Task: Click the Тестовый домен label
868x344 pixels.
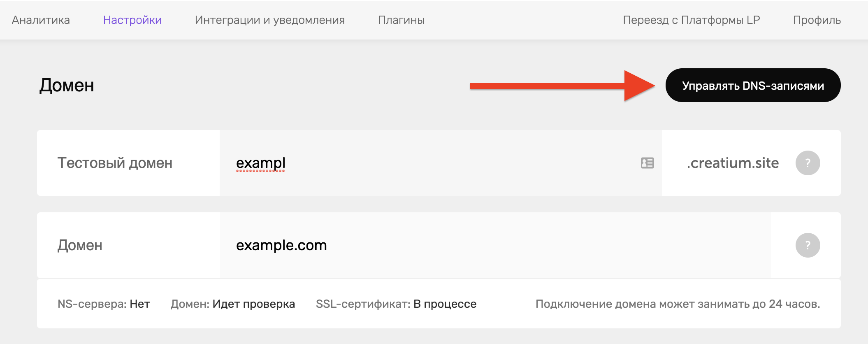Action: click(x=115, y=163)
